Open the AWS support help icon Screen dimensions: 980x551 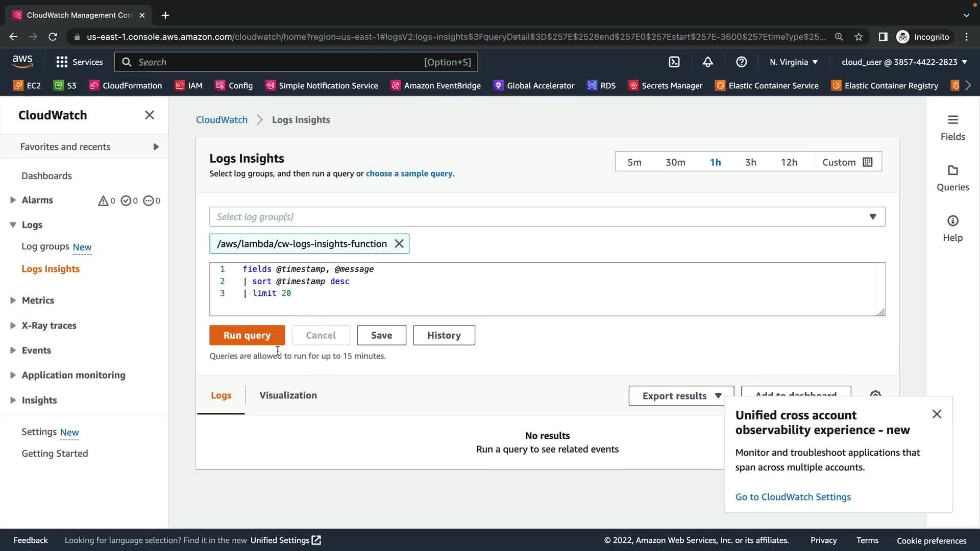click(x=741, y=62)
